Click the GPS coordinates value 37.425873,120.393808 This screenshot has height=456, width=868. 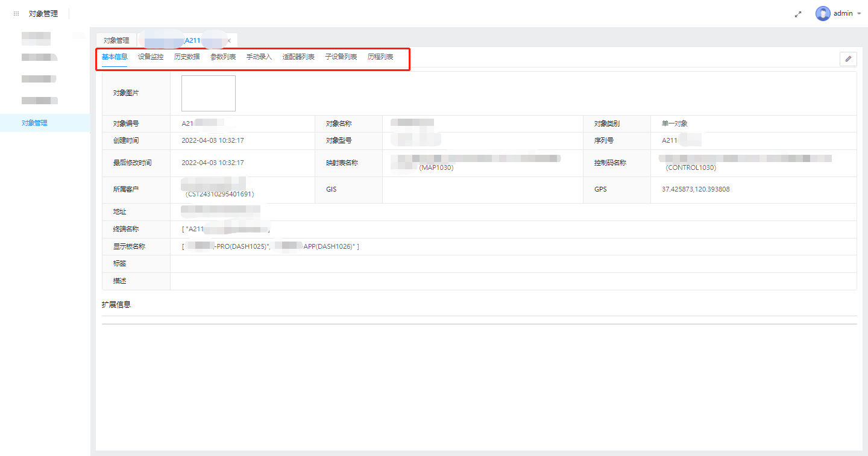[x=696, y=189]
